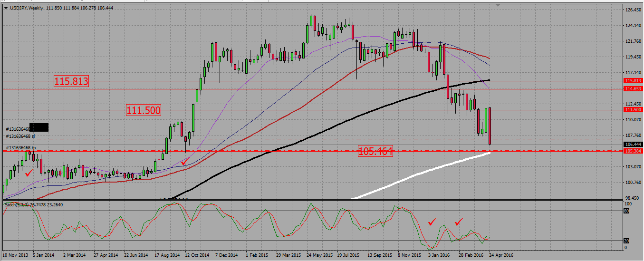This screenshot has width=644, height=261.
Task: Click the 107.760 value on the price scale
Action: tap(633, 135)
